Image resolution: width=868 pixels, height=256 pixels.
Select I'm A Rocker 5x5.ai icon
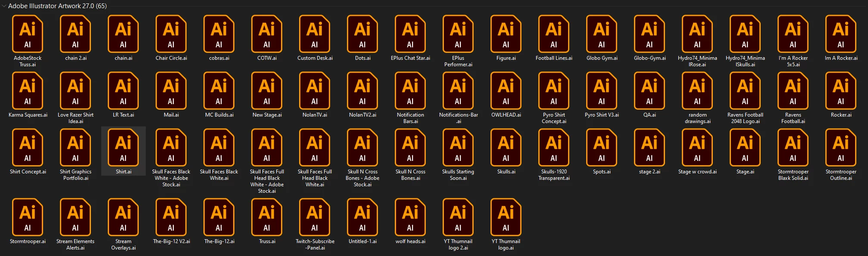(x=793, y=34)
